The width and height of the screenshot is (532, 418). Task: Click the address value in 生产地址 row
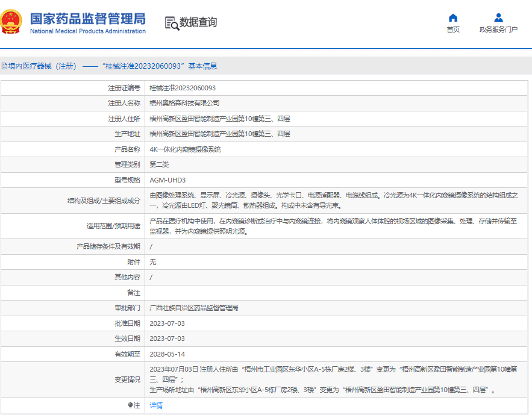click(220, 134)
